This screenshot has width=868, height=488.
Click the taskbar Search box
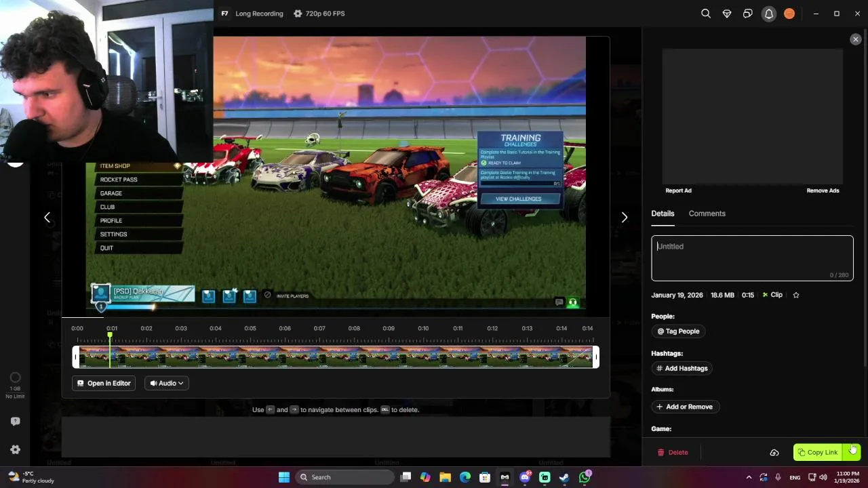click(x=343, y=477)
